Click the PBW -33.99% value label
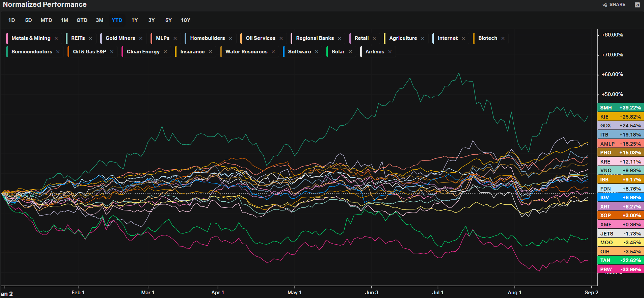 (x=620, y=270)
